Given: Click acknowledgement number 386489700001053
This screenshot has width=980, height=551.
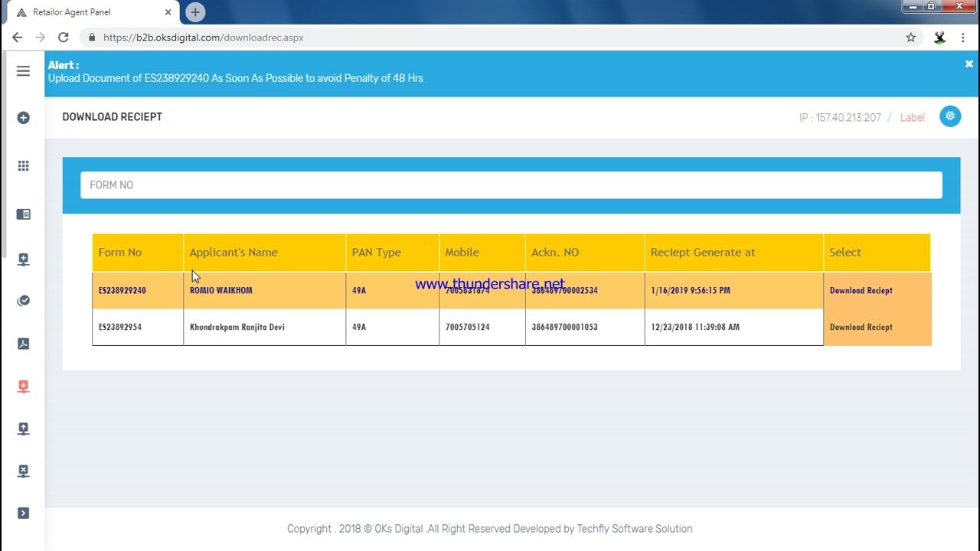Looking at the screenshot, I should tap(564, 328).
